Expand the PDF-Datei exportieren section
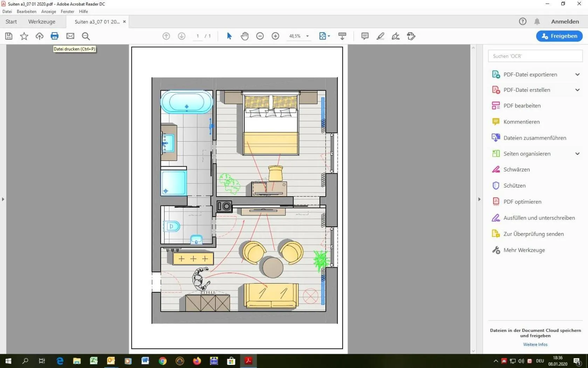Image resolution: width=588 pixels, height=368 pixels. (577, 74)
